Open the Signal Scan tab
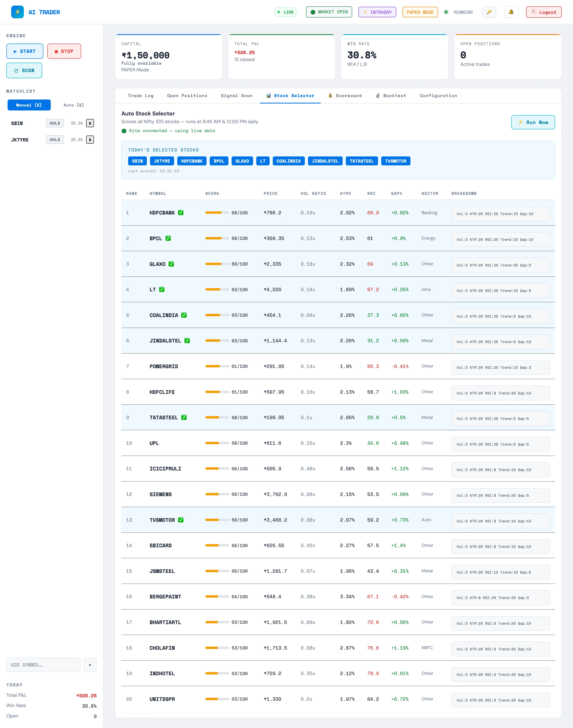This screenshot has width=573, height=728. 237,96
